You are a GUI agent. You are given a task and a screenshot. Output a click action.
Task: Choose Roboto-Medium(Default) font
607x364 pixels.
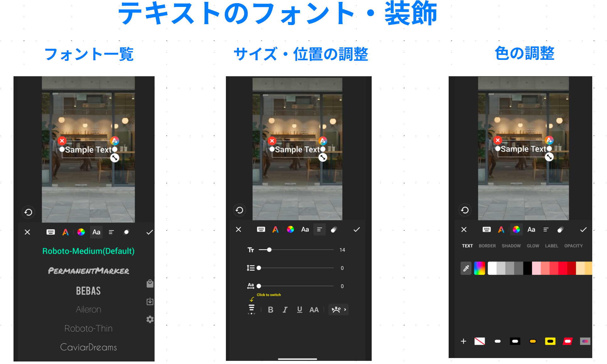coord(88,251)
